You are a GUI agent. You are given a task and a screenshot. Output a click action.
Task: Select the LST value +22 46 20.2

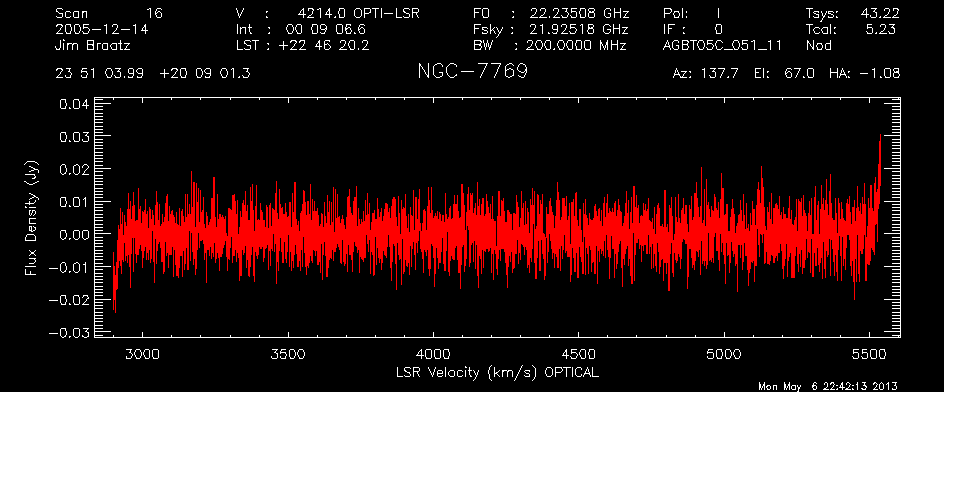[324, 45]
